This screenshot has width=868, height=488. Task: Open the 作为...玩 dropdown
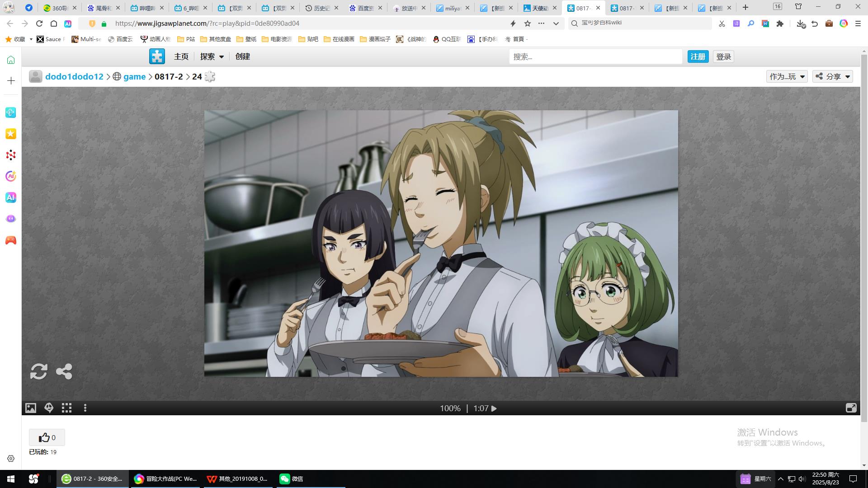click(787, 76)
